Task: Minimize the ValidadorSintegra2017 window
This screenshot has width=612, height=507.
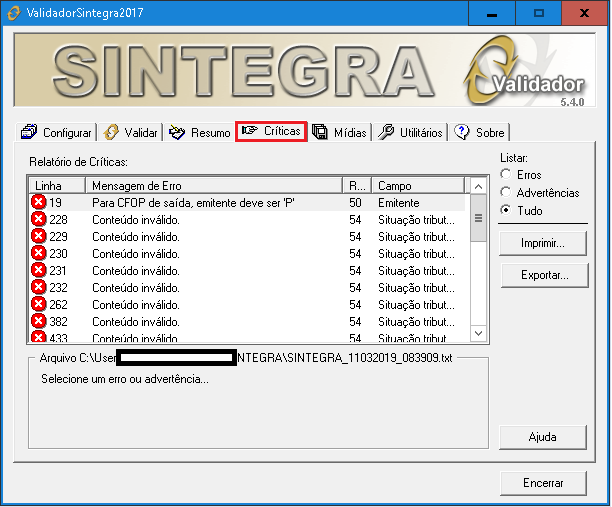Action: coord(492,13)
